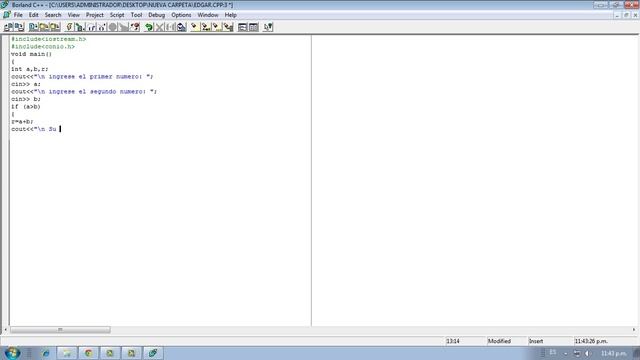
Task: Click the Borland C++ title bar application icon
Action: tap(5, 5)
